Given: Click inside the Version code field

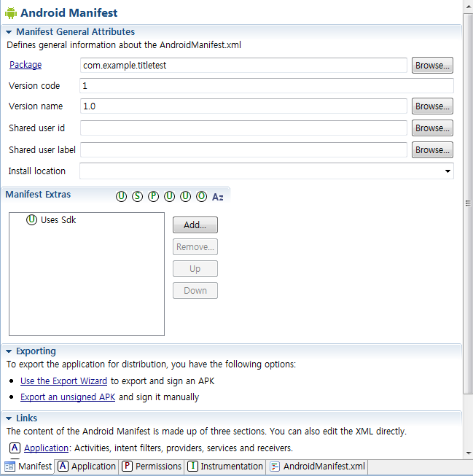Looking at the screenshot, I should point(267,85).
